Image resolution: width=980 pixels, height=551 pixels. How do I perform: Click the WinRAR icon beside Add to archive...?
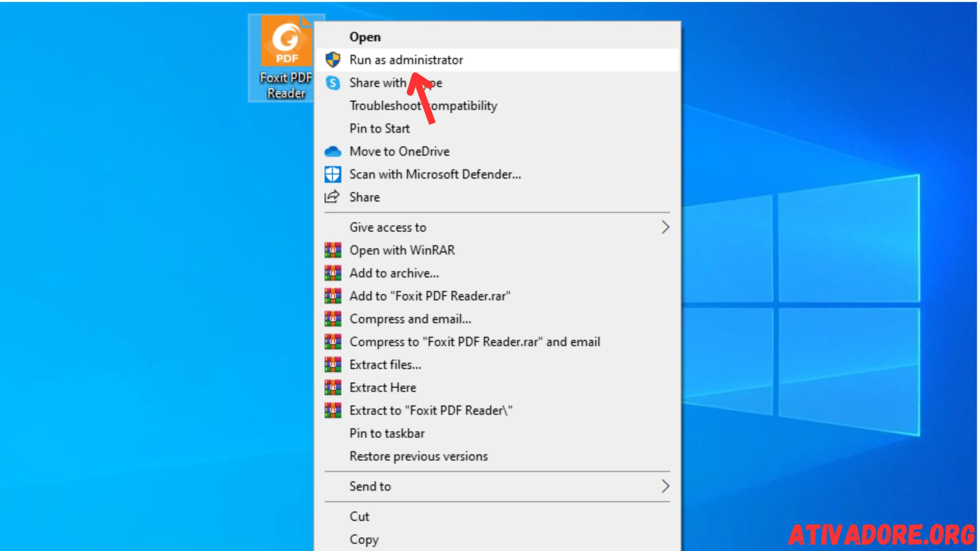(333, 273)
